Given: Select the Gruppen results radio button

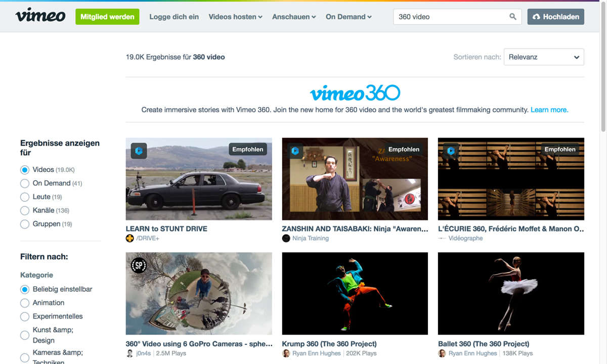Looking at the screenshot, I should (x=24, y=224).
